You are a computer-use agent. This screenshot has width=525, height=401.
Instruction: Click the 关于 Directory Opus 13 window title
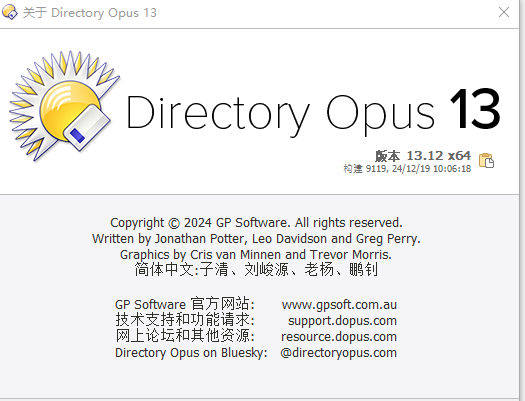pos(90,13)
